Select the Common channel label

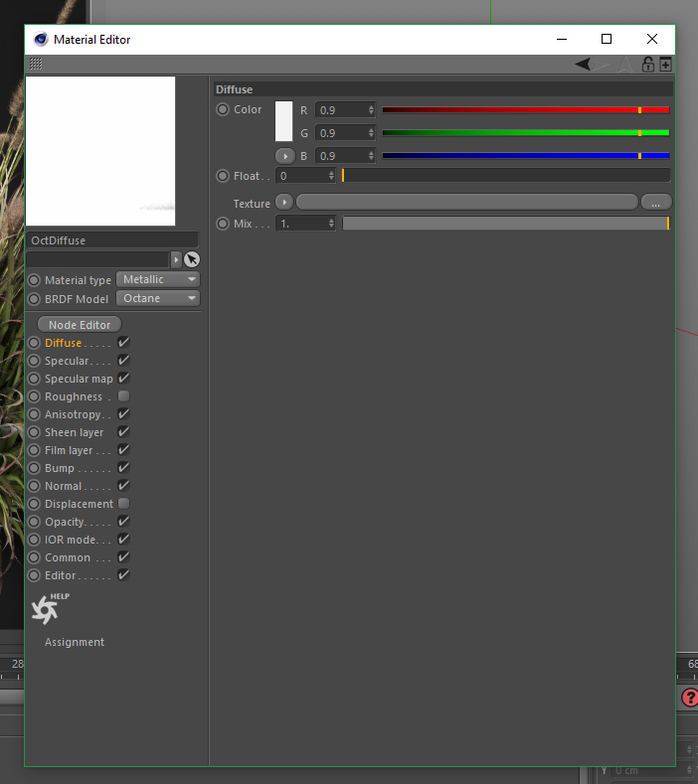pos(68,557)
